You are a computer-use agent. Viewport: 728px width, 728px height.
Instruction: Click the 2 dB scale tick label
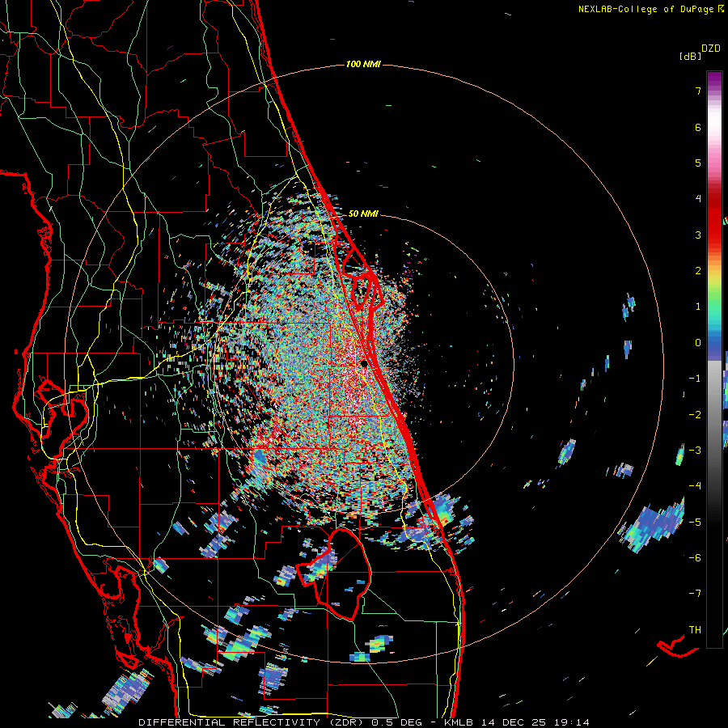click(698, 271)
